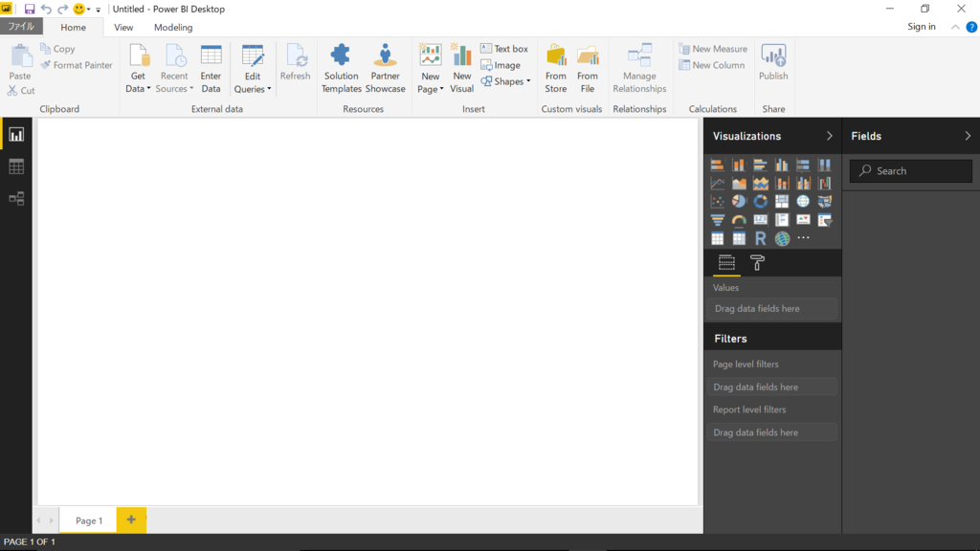Switch to the Format paint roller pane
The height and width of the screenshot is (551, 980).
click(x=757, y=263)
